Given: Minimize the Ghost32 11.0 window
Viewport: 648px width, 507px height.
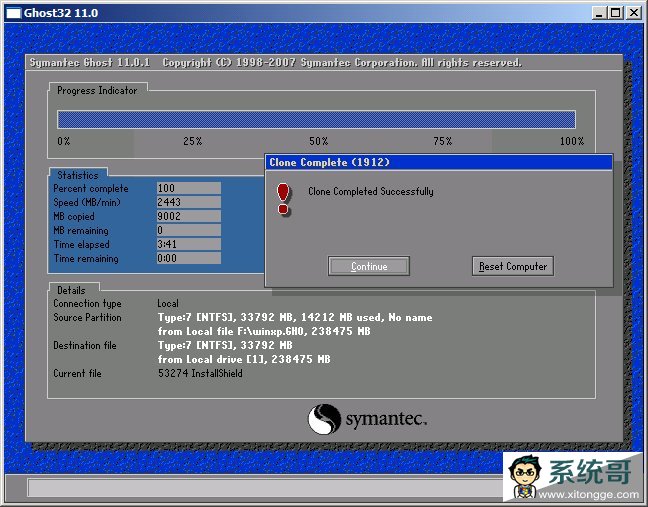Looking at the screenshot, I should [598, 13].
